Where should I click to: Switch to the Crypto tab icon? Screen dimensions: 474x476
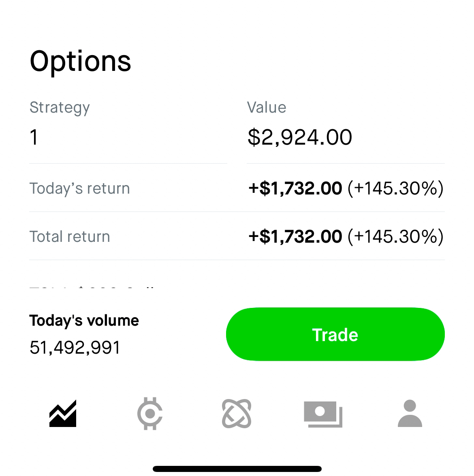point(150,414)
